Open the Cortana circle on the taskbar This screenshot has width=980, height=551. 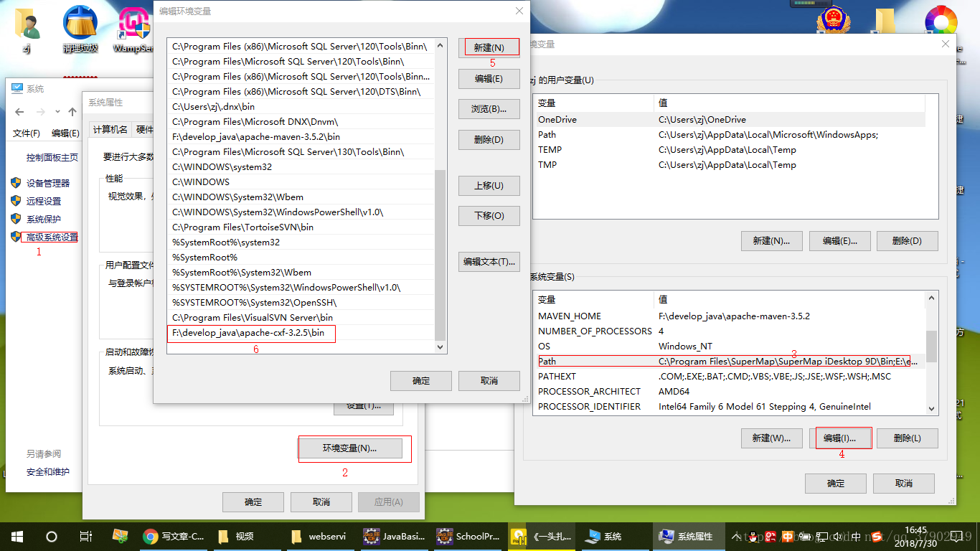click(52, 536)
